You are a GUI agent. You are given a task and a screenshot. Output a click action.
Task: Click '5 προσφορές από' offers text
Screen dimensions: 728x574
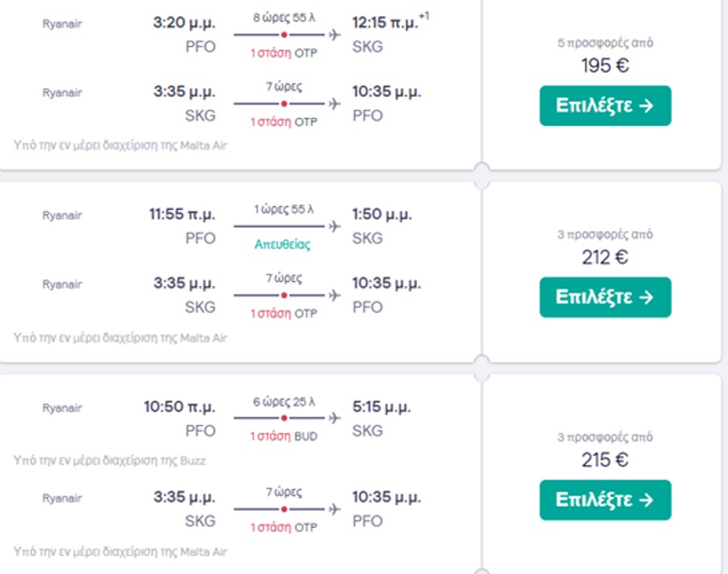click(605, 43)
